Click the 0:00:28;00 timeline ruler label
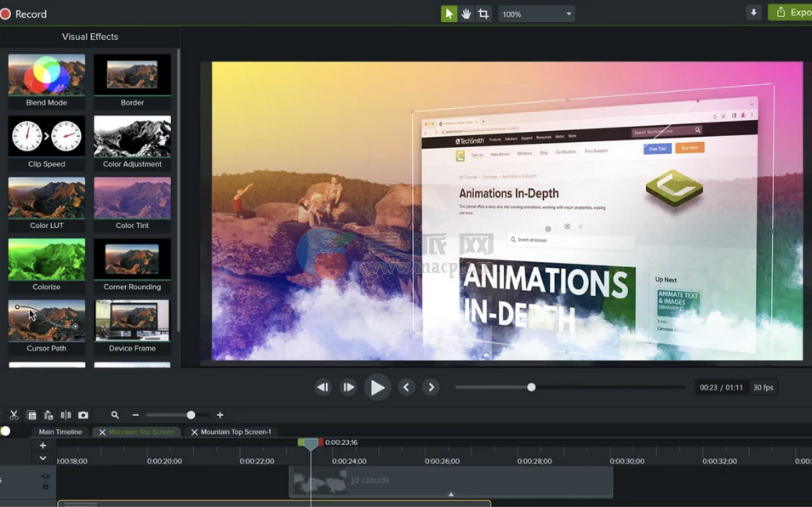Screen dimensions: 812x507 click(x=535, y=461)
